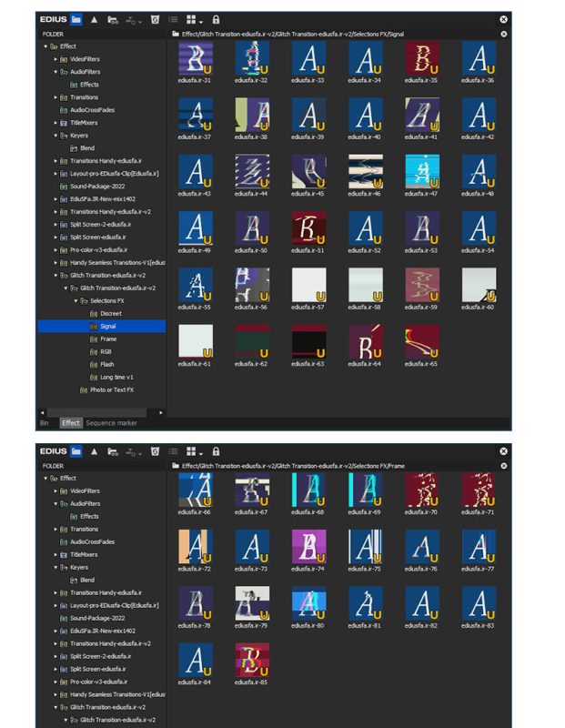Expand VideoFilters node in Signal window tree
The width and height of the screenshot is (565, 728).
(x=55, y=59)
